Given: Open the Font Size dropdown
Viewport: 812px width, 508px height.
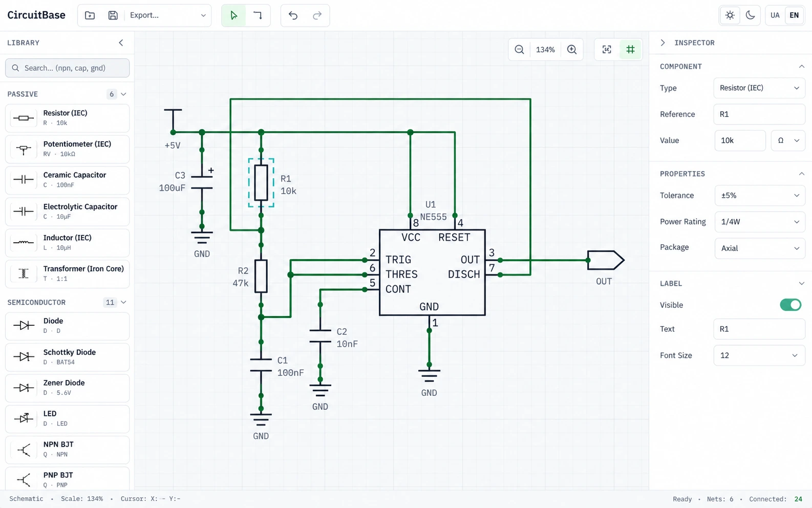Looking at the screenshot, I should pyautogui.click(x=759, y=355).
